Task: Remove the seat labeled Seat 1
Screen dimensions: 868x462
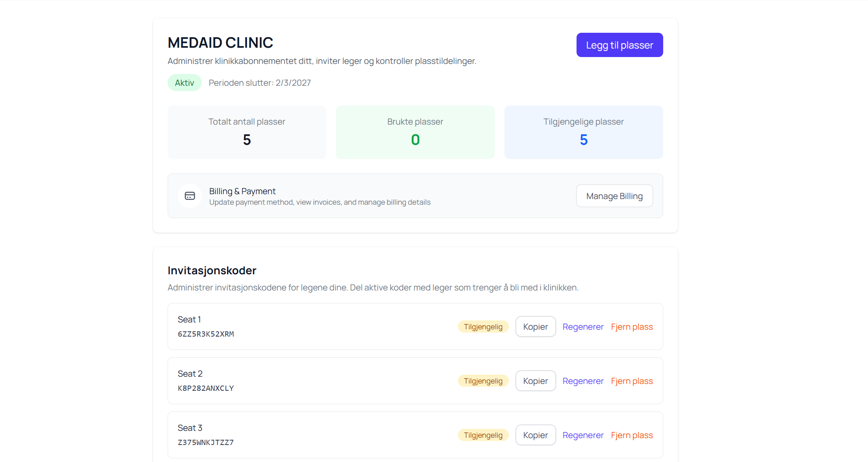Action: 632,326
